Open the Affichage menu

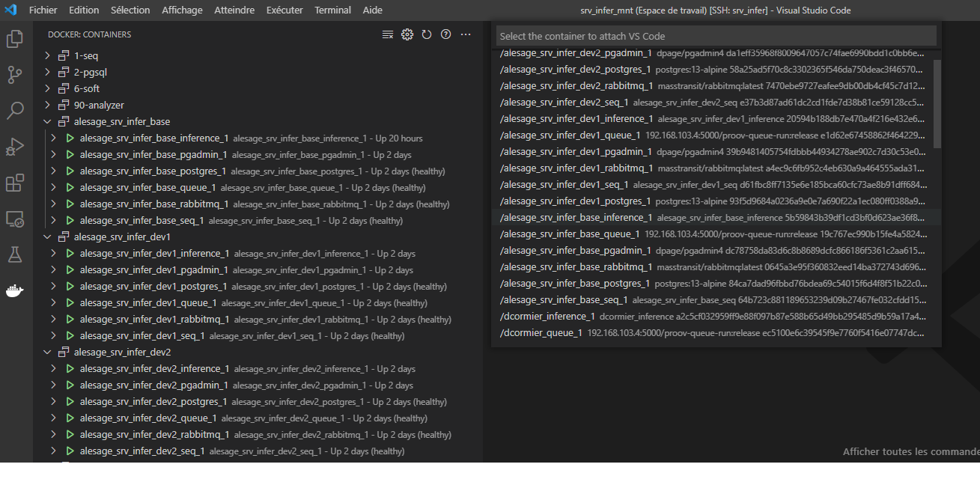tap(182, 10)
